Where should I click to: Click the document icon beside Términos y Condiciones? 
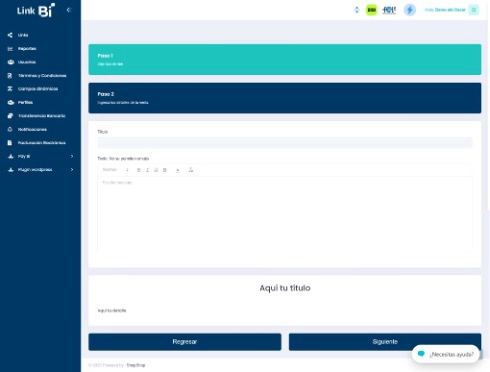tap(10, 76)
